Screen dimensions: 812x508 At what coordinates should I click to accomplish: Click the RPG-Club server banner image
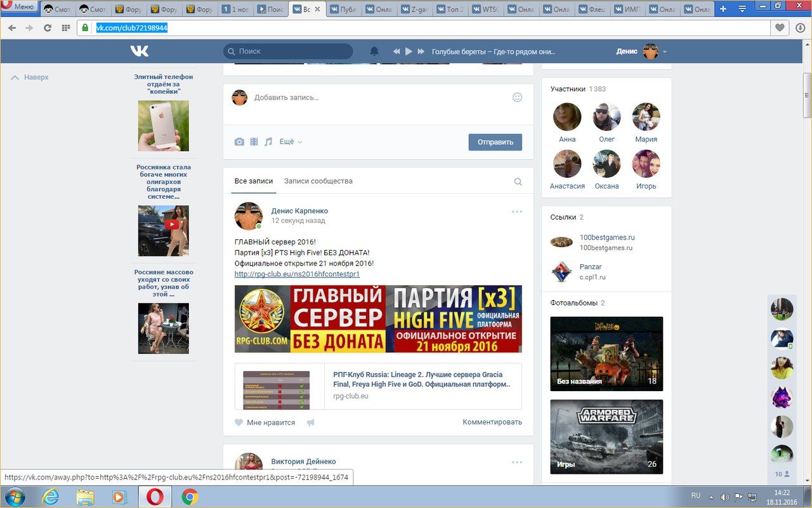(x=378, y=319)
